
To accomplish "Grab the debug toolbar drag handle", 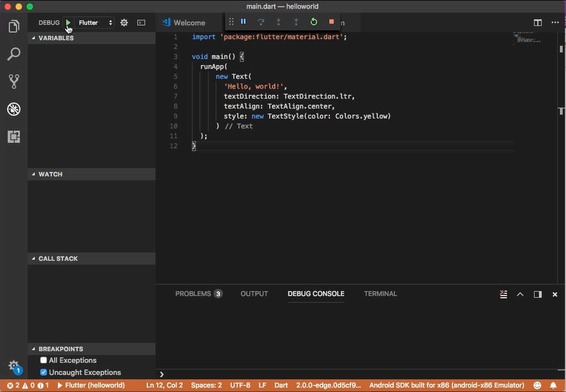I will pyautogui.click(x=231, y=22).
